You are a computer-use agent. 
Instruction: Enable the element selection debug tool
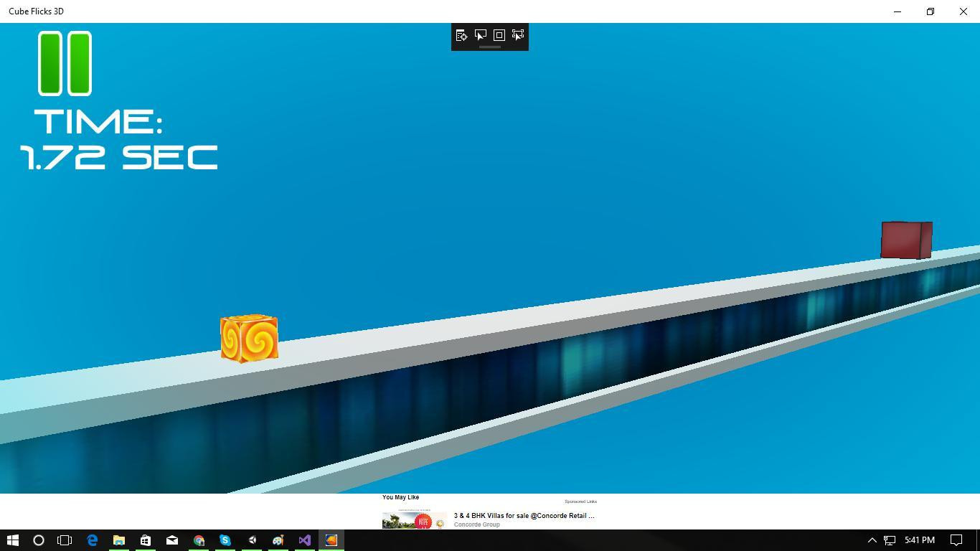pos(480,35)
